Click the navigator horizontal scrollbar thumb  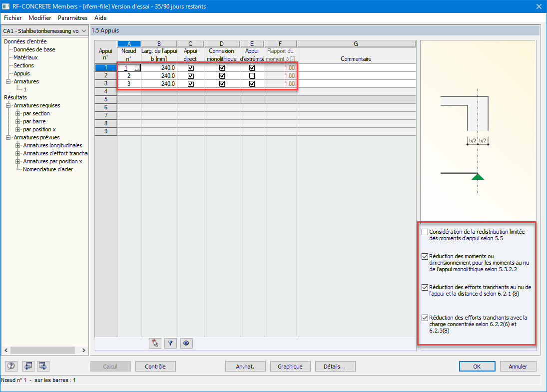[x=42, y=350]
